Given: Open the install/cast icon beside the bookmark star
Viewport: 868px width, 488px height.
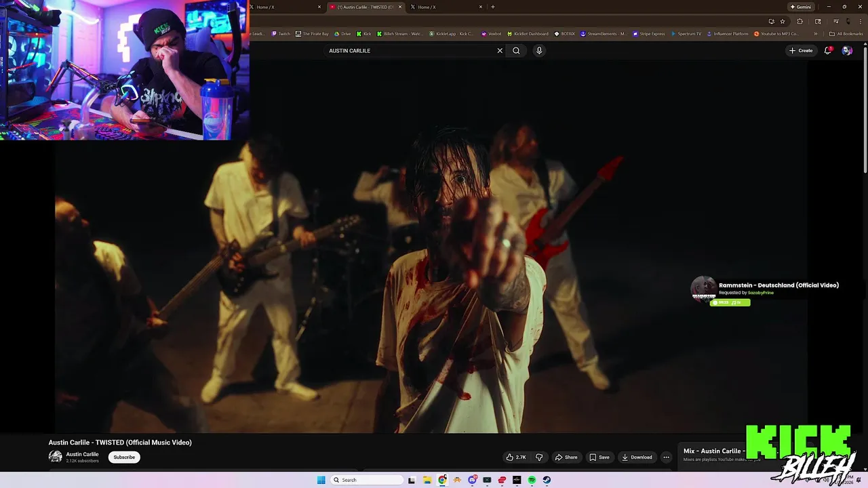Looking at the screenshot, I should click(771, 21).
